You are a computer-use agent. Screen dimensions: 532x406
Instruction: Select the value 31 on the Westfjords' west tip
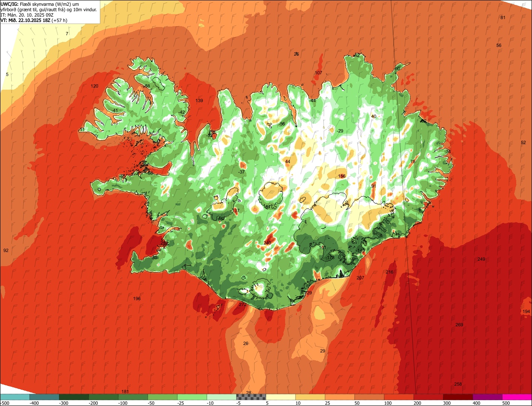click(x=82, y=130)
